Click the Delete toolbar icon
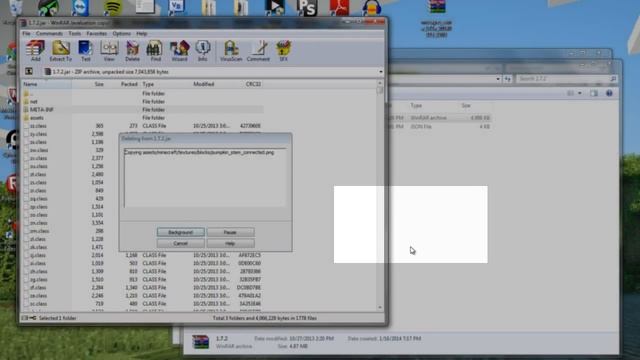The image size is (640, 360). [x=132, y=51]
